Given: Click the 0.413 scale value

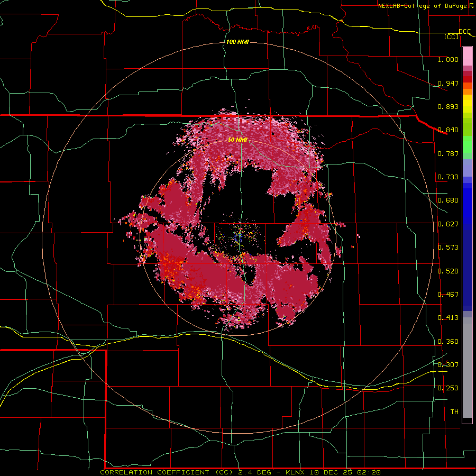Looking at the screenshot, I should point(448,318).
